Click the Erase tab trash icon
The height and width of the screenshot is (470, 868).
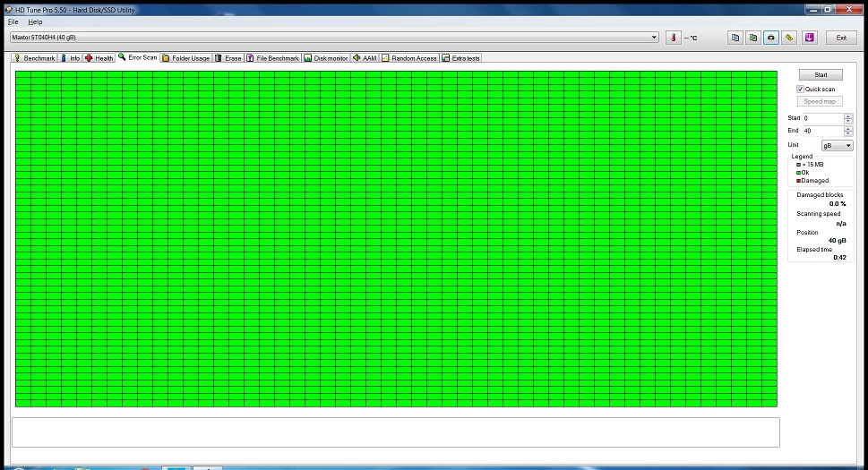[x=219, y=58]
